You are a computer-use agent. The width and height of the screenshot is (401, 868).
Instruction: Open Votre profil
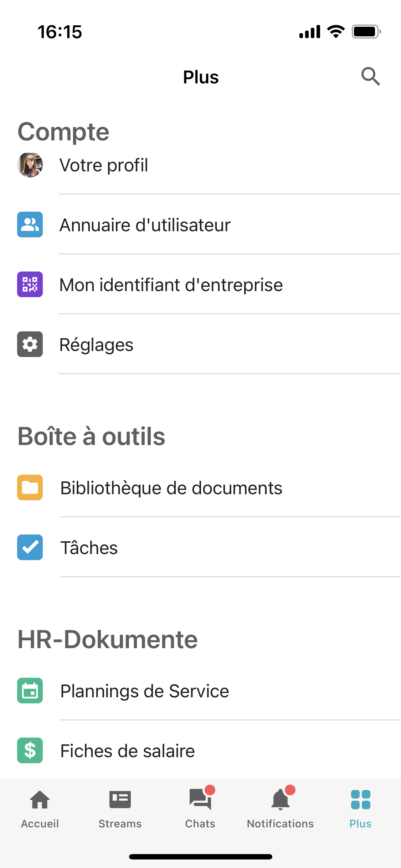pyautogui.click(x=200, y=165)
